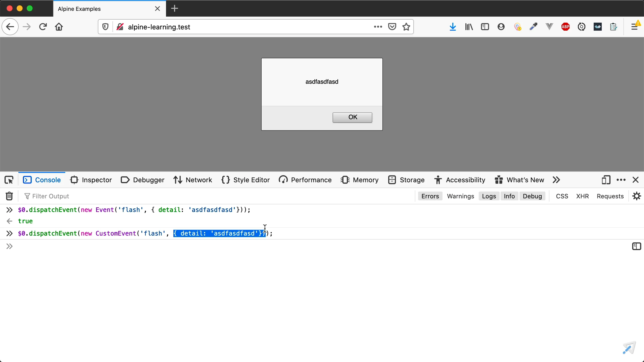Switch to the Inspector tab
Viewport: 644px width, 362px height.
click(91, 180)
